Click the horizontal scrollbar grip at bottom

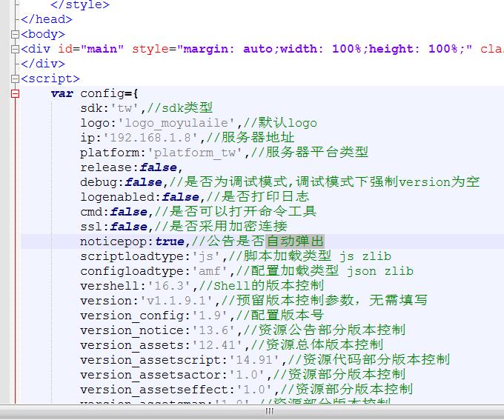click(x=269, y=411)
